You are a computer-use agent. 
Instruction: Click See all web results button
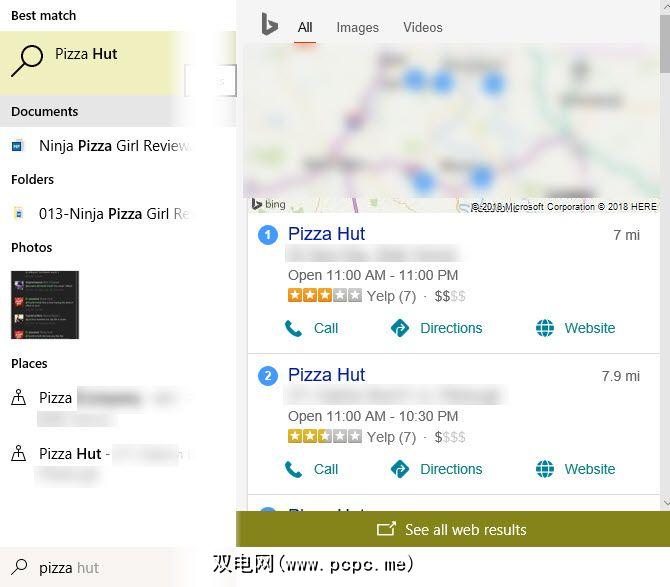click(x=453, y=529)
